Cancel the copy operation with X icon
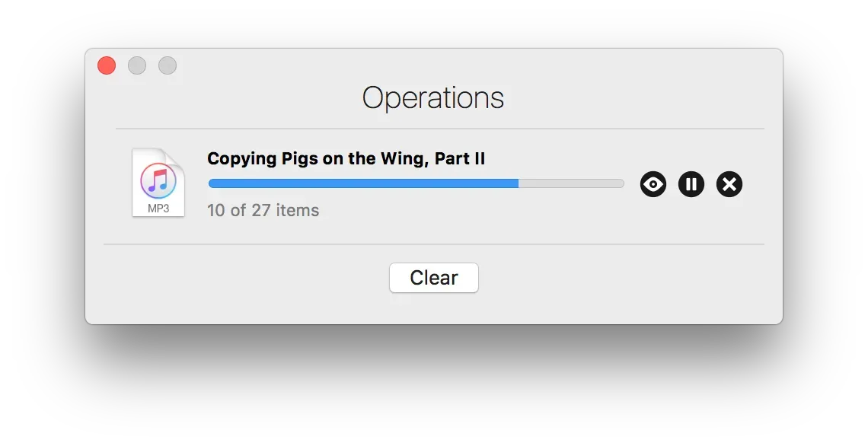This screenshot has width=868, height=446. click(x=729, y=184)
